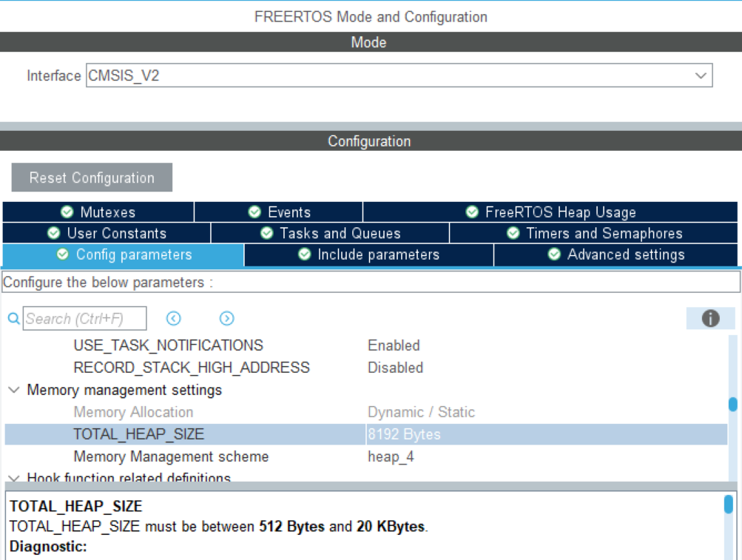Click the Mutexes tab green check icon
This screenshot has width=742, height=560.
pos(67,212)
